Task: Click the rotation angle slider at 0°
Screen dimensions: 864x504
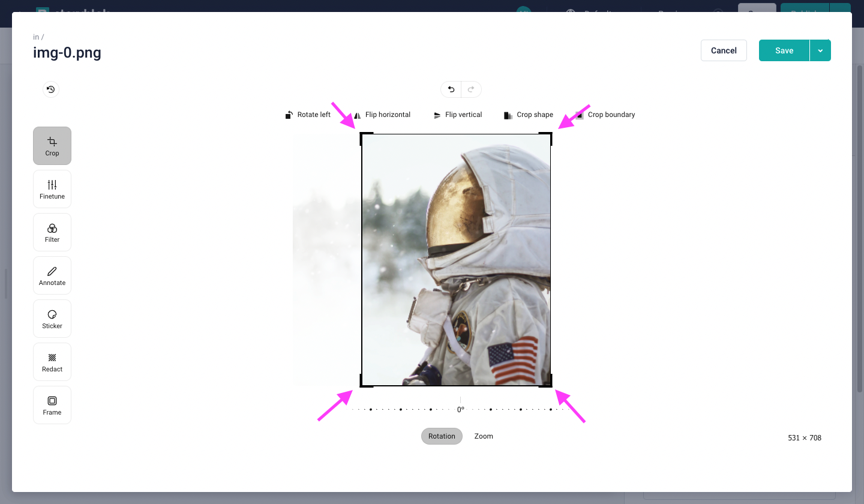Action: click(460, 409)
